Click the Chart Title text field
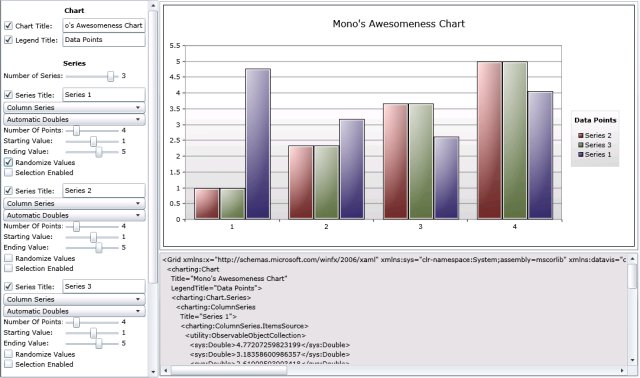640x378 pixels. [104, 25]
